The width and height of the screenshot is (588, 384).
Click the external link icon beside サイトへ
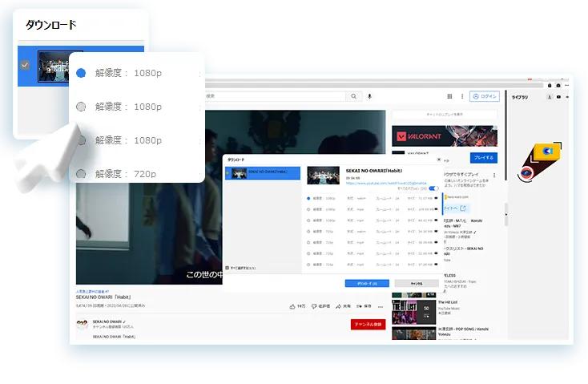(463, 208)
